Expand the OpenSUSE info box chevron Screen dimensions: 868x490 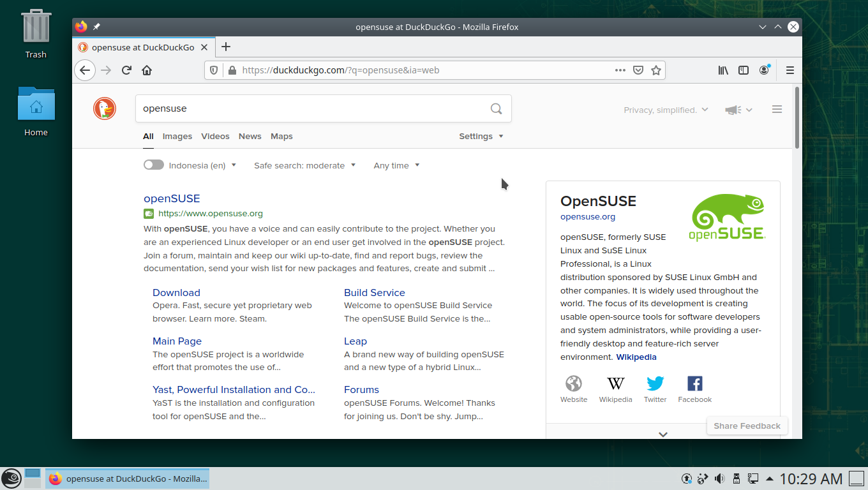pyautogui.click(x=663, y=434)
